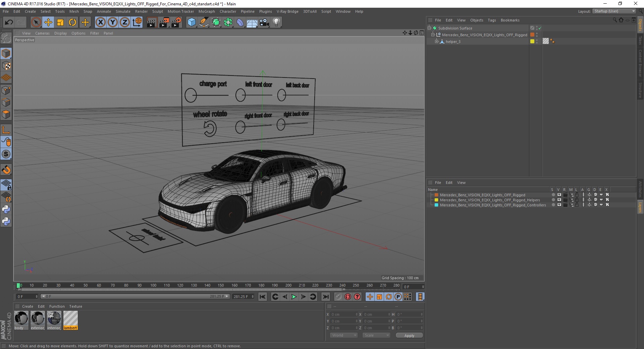
Task: Click Enable Axis icon
Action: [x=6, y=130]
